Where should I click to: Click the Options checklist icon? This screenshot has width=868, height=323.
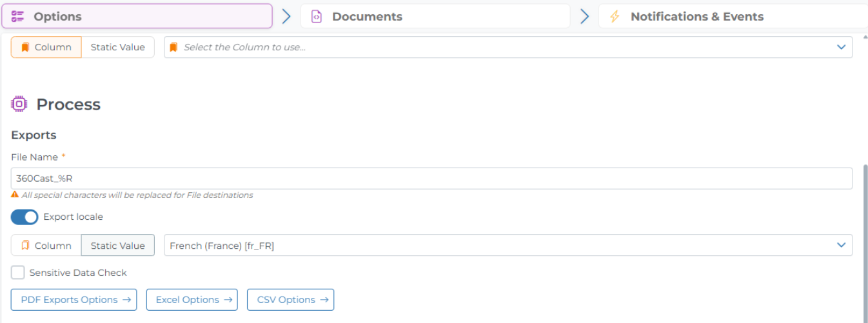pyautogui.click(x=18, y=17)
